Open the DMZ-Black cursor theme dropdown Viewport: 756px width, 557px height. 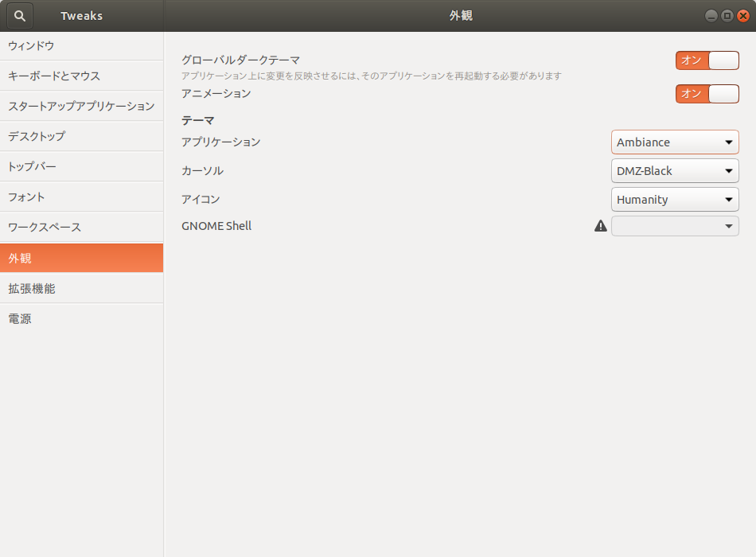(675, 170)
